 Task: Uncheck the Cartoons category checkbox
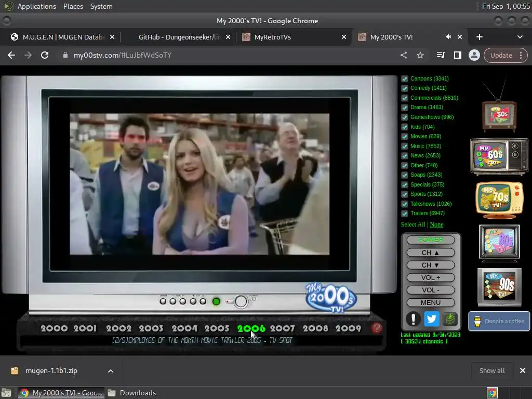point(404,79)
